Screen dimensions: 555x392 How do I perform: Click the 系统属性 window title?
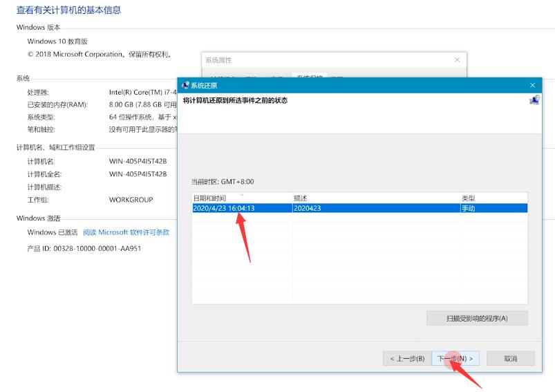coord(218,60)
